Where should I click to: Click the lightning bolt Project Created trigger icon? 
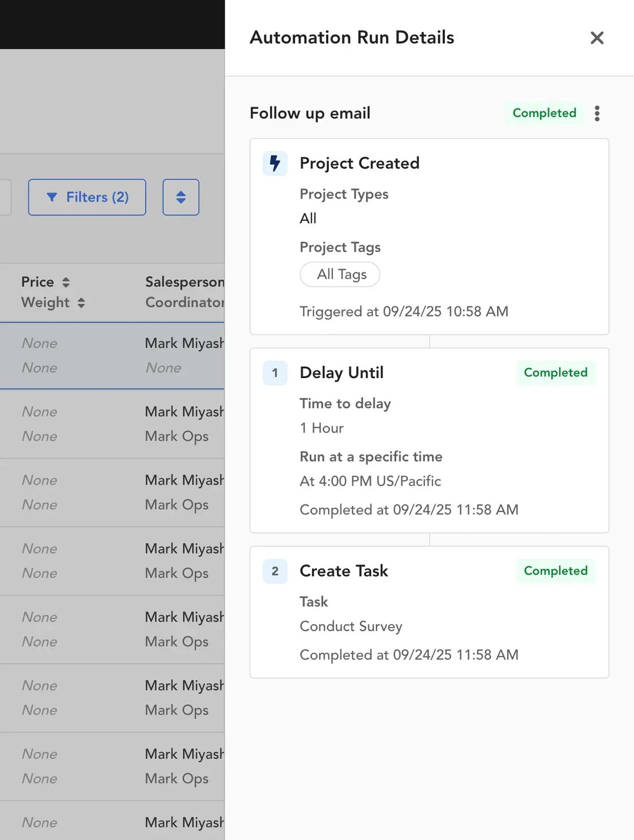tap(275, 163)
